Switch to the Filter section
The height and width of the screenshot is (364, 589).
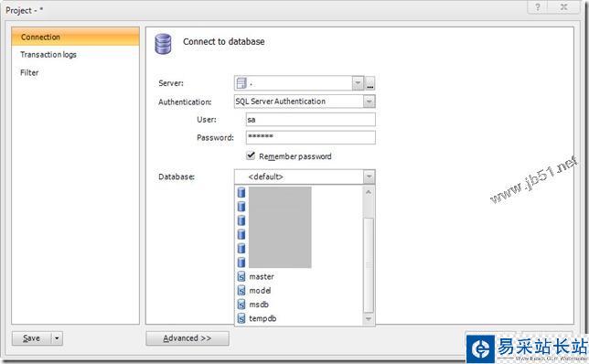[x=29, y=73]
